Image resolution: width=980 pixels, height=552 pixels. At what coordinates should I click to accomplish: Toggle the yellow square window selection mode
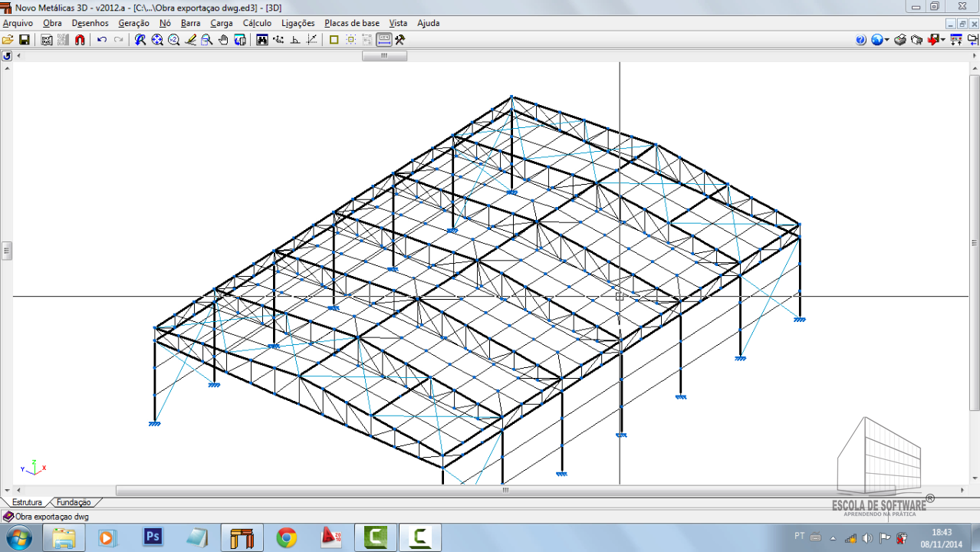(334, 40)
